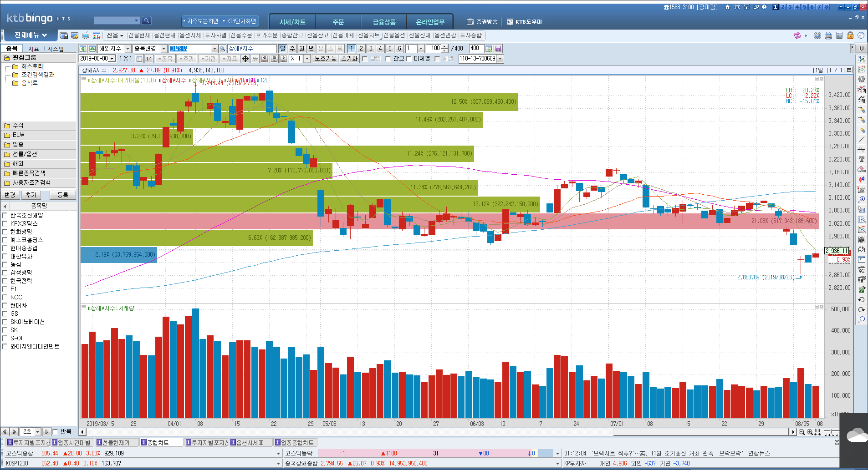Click the zoom-out magnifier below chart

802,432
